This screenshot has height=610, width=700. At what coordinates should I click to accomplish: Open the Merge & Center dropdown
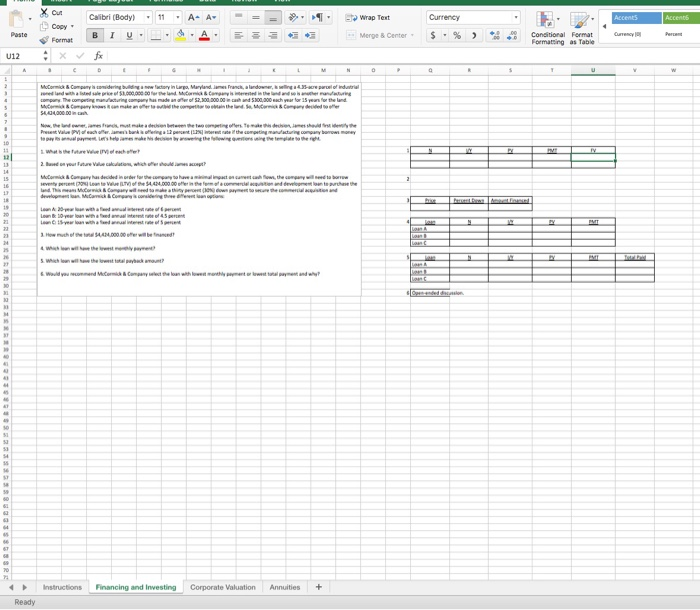coord(412,35)
